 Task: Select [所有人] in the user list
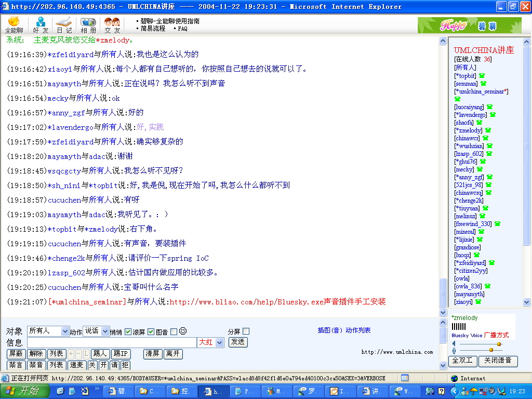(x=465, y=68)
